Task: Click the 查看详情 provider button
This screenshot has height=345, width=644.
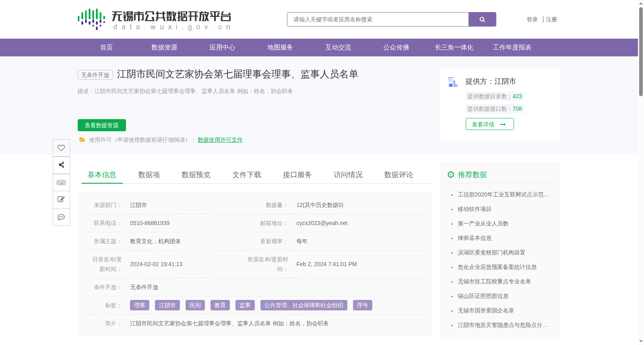Action: point(489,124)
